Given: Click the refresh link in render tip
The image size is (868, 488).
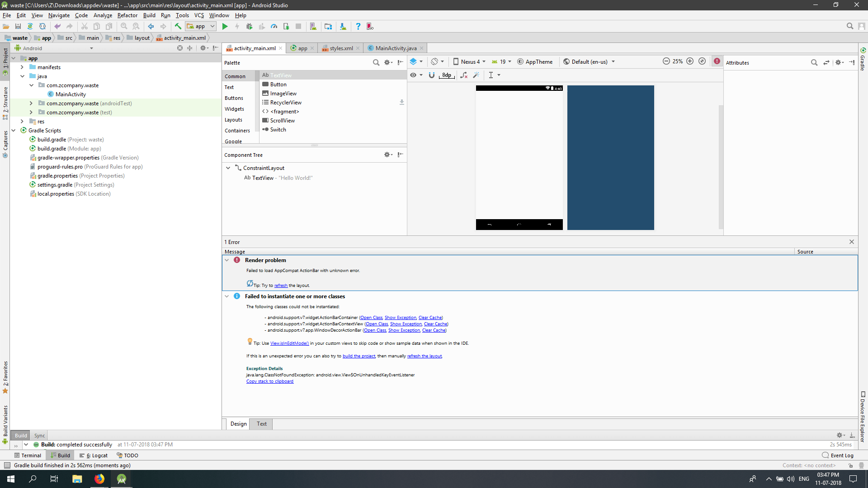Looking at the screenshot, I should click(x=281, y=286).
